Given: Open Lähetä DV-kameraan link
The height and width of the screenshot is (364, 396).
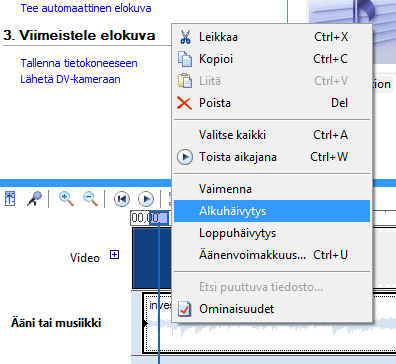Looking at the screenshot, I should click(x=70, y=79).
